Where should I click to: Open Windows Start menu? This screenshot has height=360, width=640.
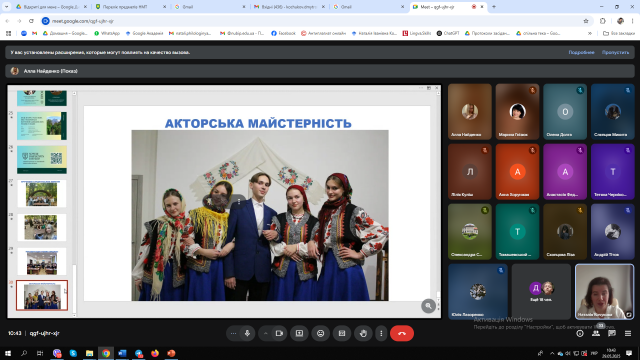coord(7,353)
